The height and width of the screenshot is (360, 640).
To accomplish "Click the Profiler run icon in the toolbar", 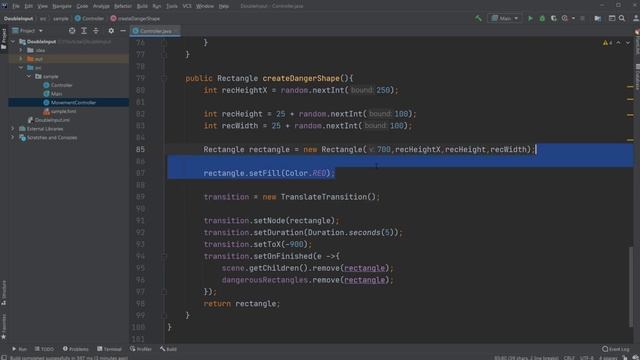I will (x=565, y=18).
